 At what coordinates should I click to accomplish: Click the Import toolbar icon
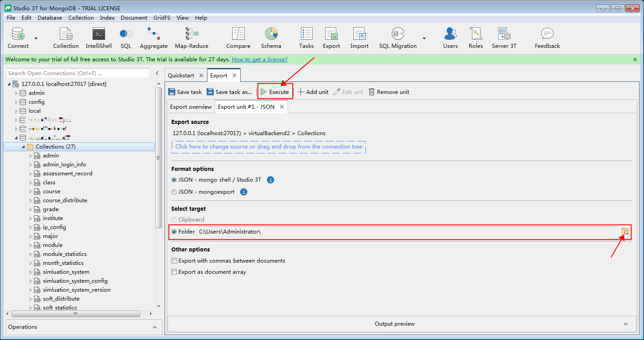359,38
